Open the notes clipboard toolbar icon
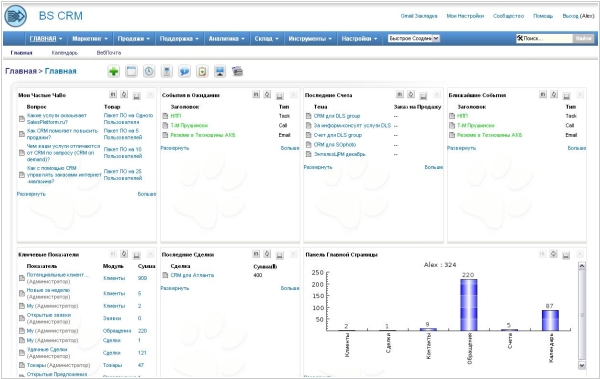The image size is (600, 379). click(x=202, y=71)
